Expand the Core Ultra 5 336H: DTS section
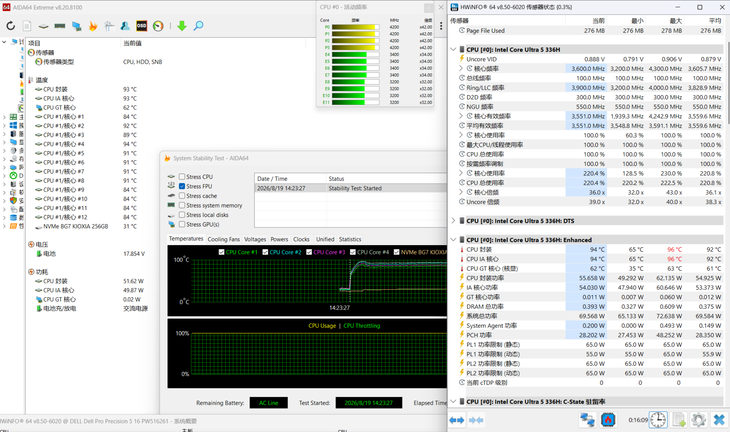Image resolution: width=730 pixels, height=432 pixels. [x=453, y=221]
